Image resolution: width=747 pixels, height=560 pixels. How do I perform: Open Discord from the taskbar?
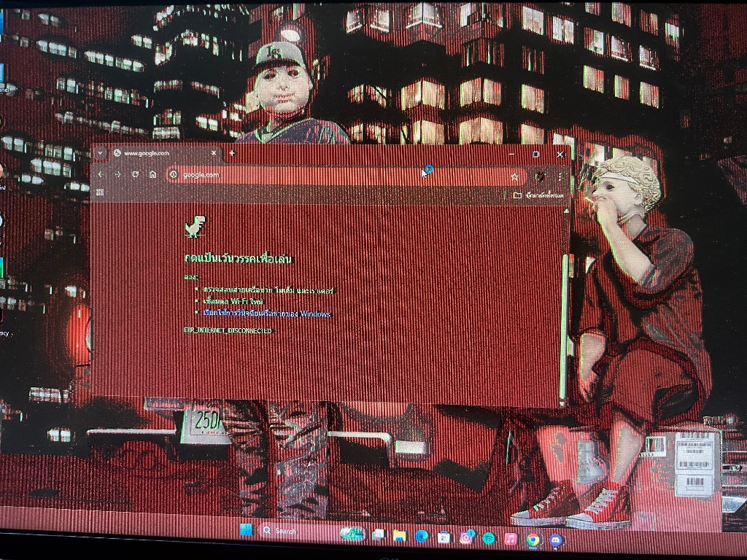[x=555, y=540]
